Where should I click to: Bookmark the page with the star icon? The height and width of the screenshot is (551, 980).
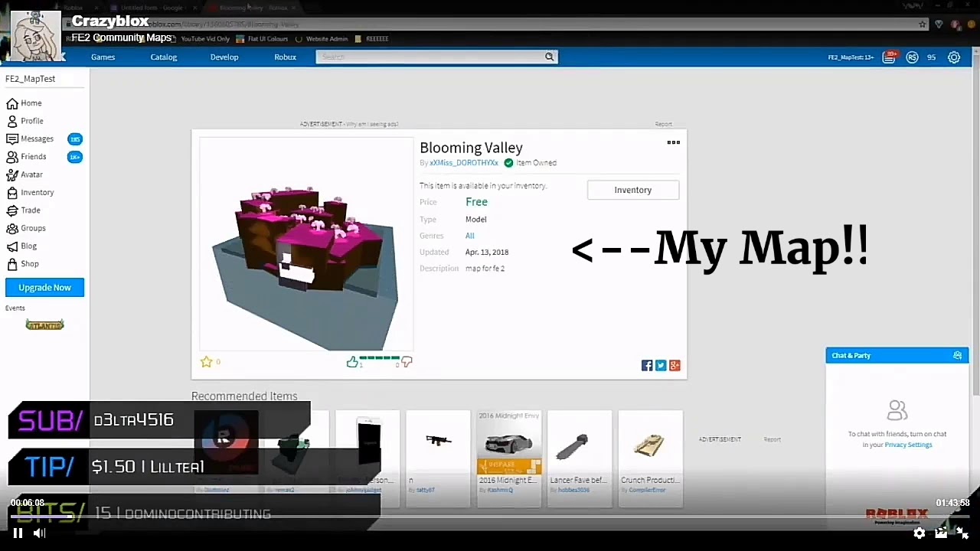point(923,24)
